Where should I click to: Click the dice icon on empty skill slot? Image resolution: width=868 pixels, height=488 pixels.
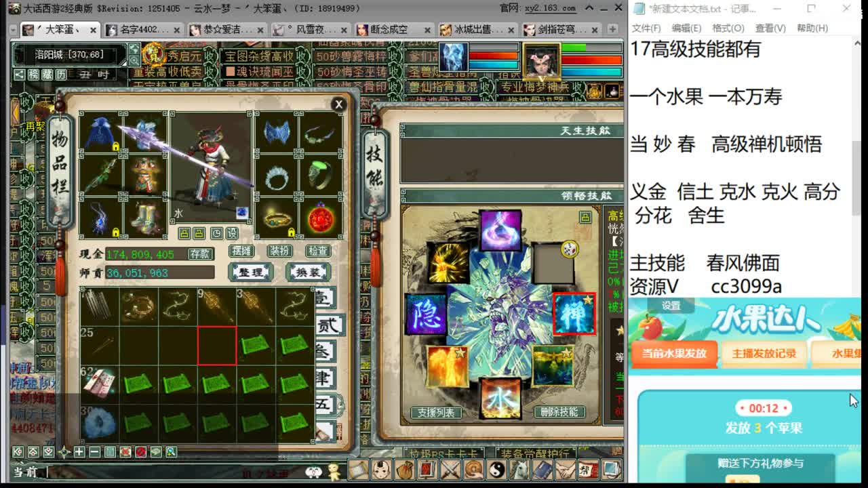[x=569, y=249]
